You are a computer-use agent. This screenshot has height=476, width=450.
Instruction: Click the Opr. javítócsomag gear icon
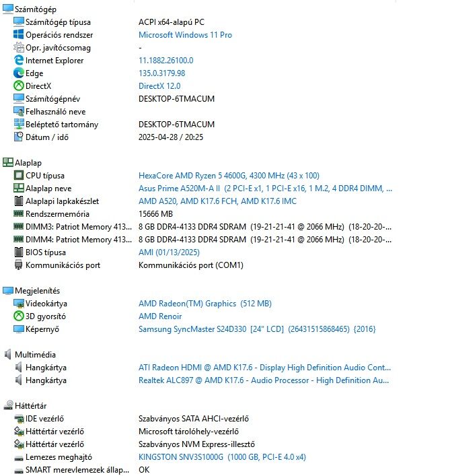pos(18,47)
